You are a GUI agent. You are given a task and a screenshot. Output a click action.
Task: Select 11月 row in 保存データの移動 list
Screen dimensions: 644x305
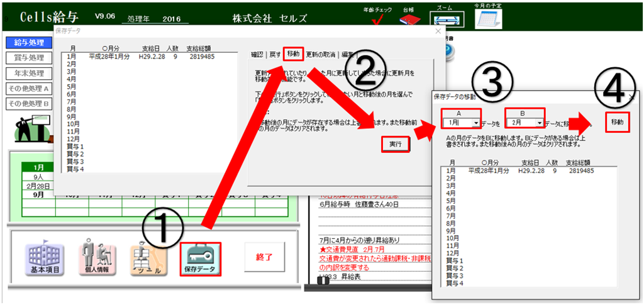pos(528,245)
